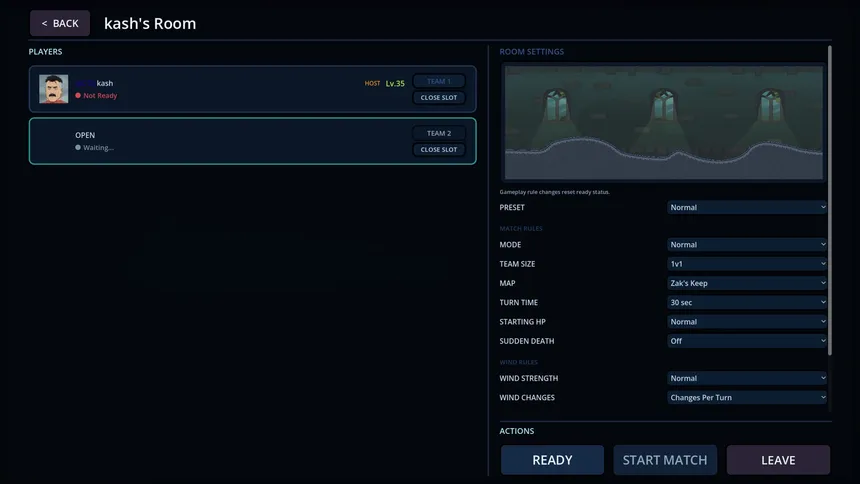Close the open waiting slot
The width and height of the screenshot is (860, 484).
439,149
